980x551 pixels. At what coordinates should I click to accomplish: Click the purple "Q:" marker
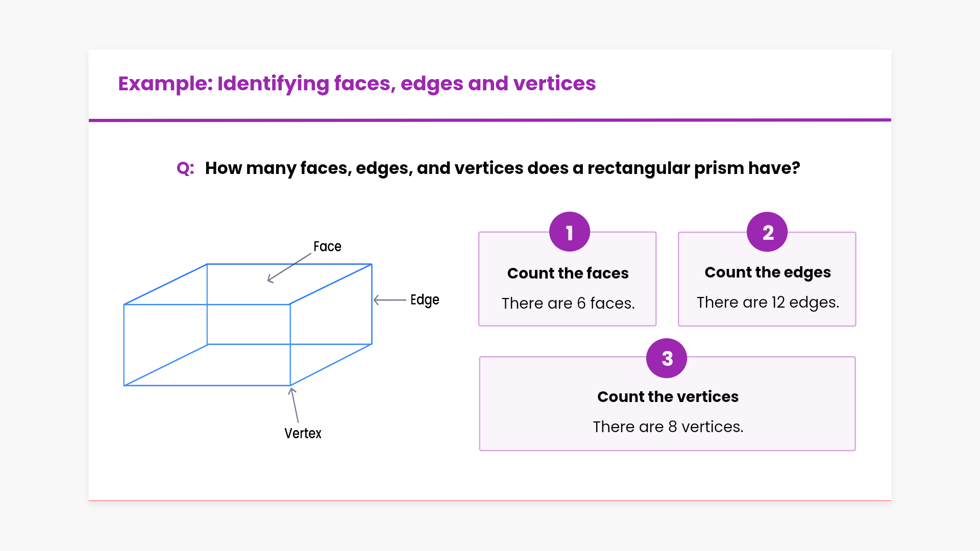pos(185,168)
